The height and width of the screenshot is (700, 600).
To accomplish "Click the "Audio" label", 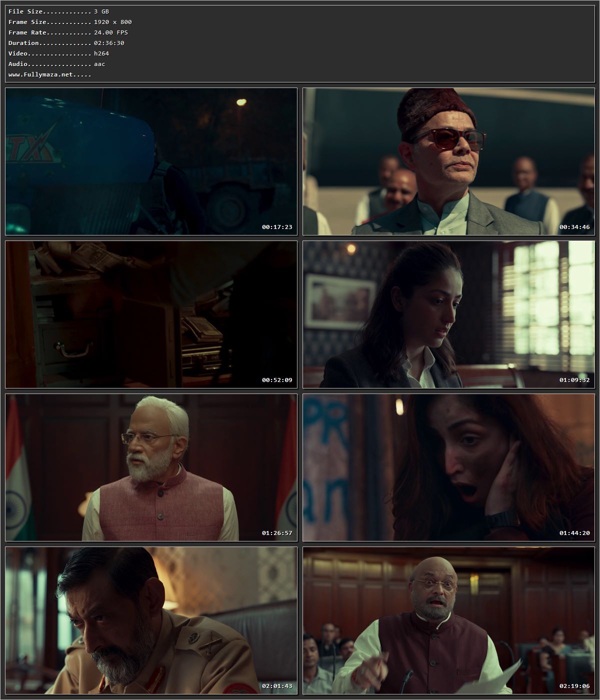I will point(18,64).
